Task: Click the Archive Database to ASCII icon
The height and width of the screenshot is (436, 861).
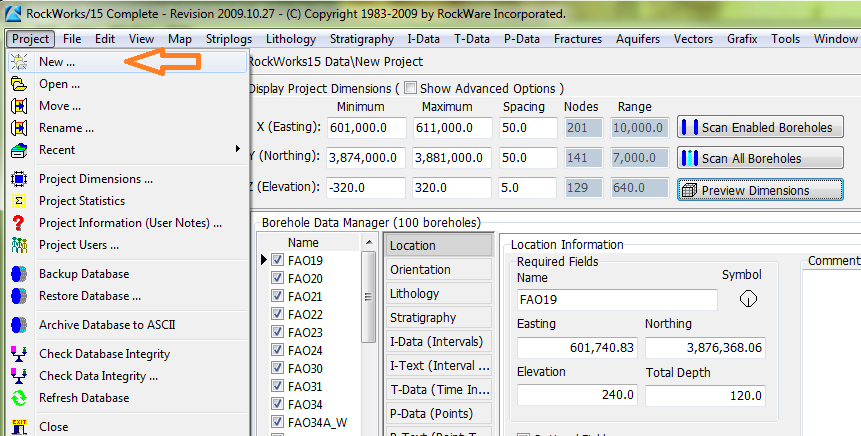Action: point(19,325)
